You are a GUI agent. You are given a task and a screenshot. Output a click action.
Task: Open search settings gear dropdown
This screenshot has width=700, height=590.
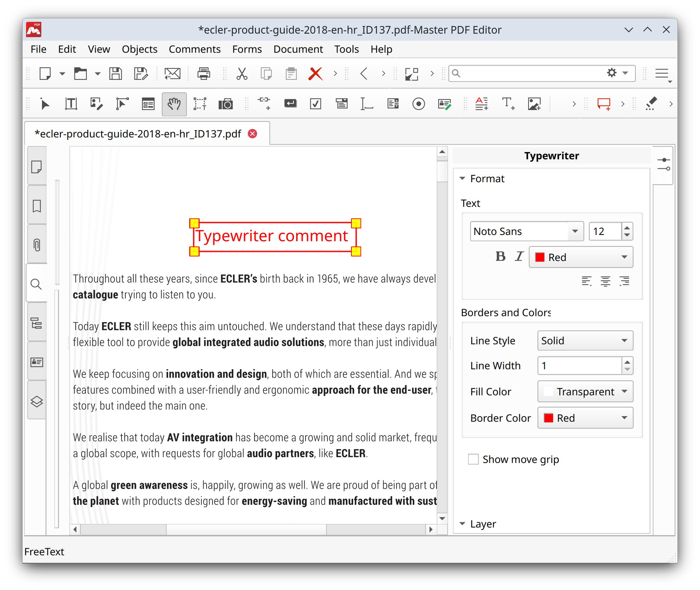[617, 73]
